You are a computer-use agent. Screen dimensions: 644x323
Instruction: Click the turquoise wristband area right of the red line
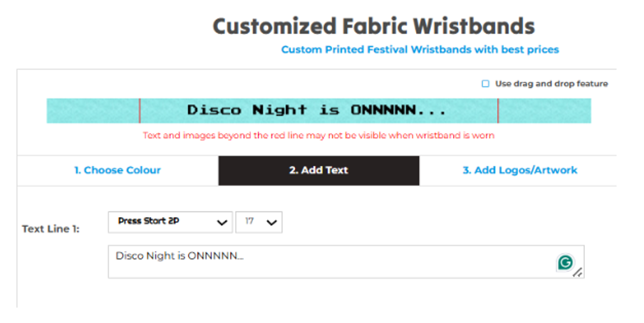pos(544,110)
